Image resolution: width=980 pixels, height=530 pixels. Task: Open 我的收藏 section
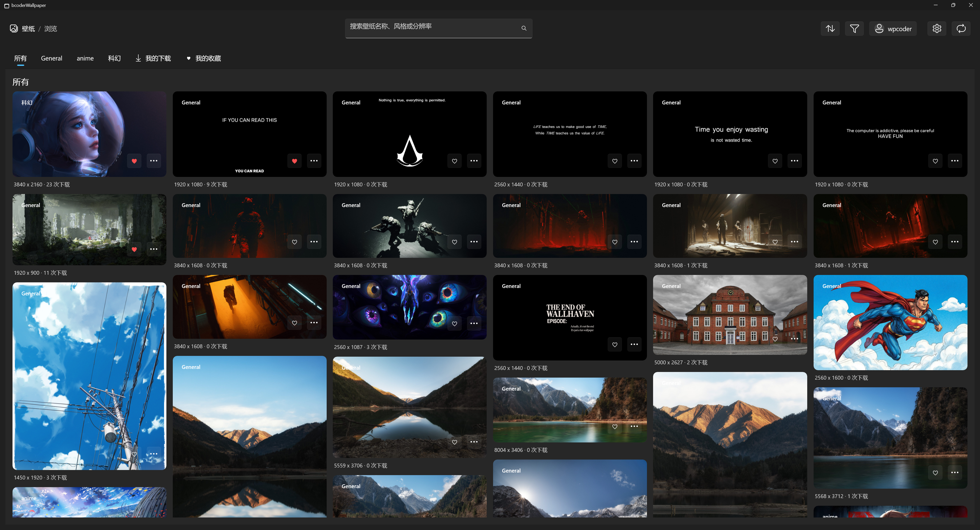[208, 58]
